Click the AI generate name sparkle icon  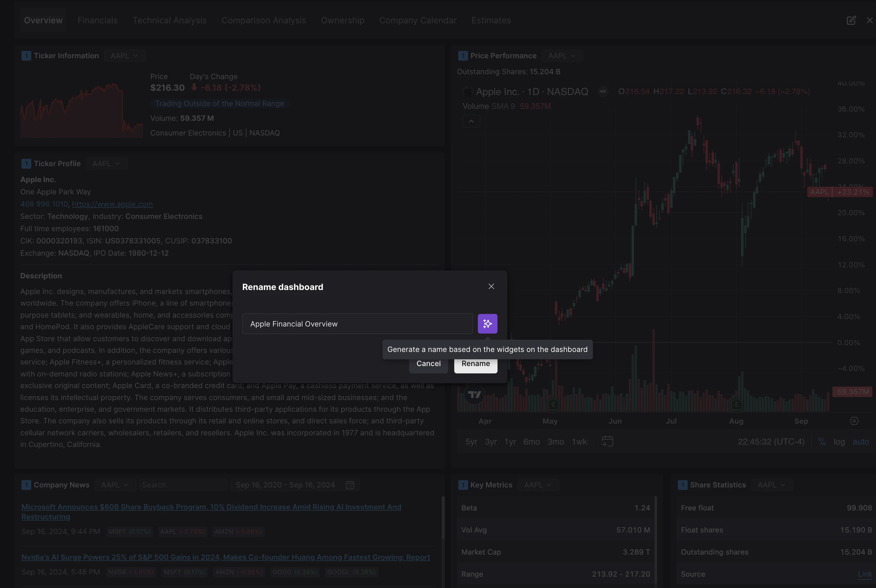tap(487, 324)
